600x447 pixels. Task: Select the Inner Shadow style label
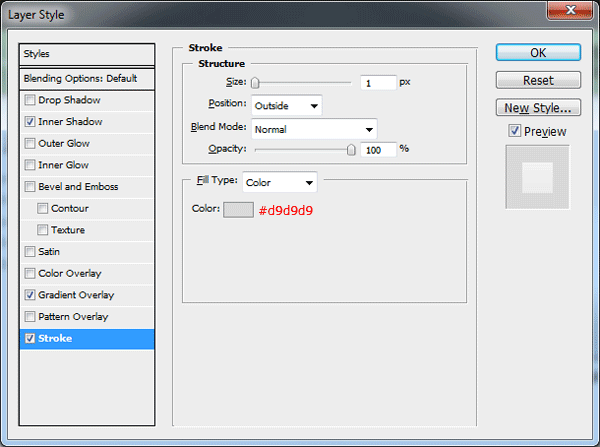(x=70, y=122)
